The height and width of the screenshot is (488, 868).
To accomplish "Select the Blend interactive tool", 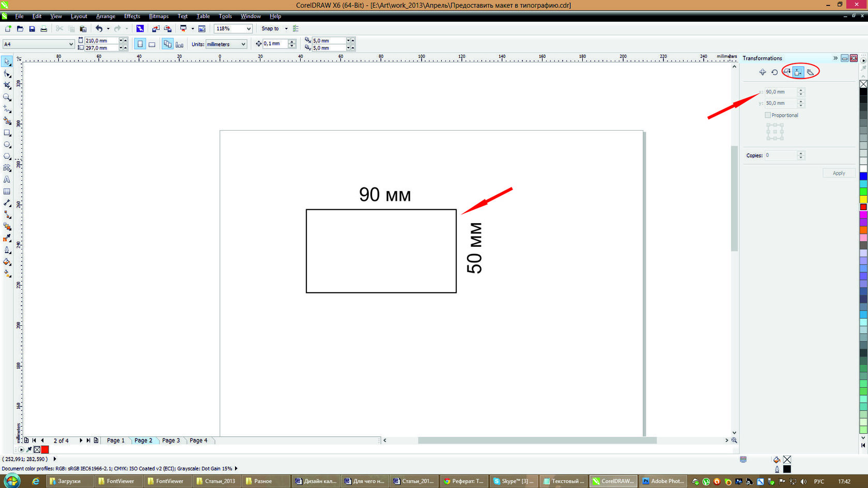I will [7, 227].
